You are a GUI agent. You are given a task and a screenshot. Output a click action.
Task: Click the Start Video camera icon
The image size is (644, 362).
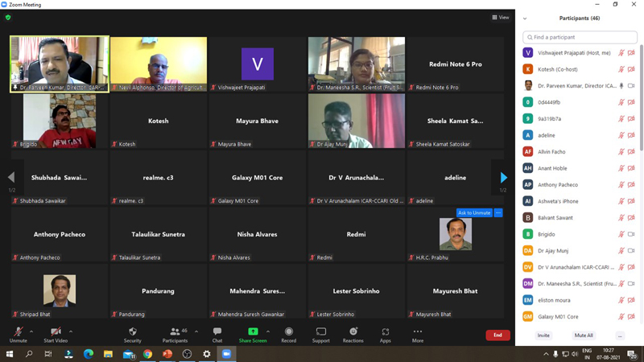(x=56, y=331)
